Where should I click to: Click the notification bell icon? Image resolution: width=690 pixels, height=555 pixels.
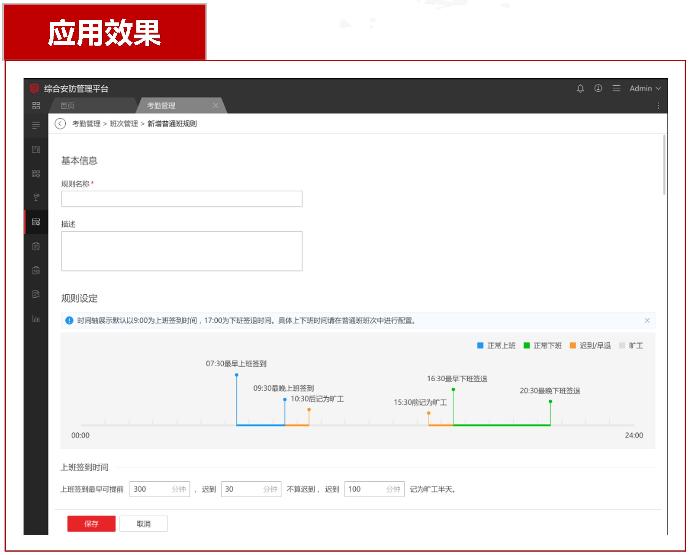coord(580,89)
